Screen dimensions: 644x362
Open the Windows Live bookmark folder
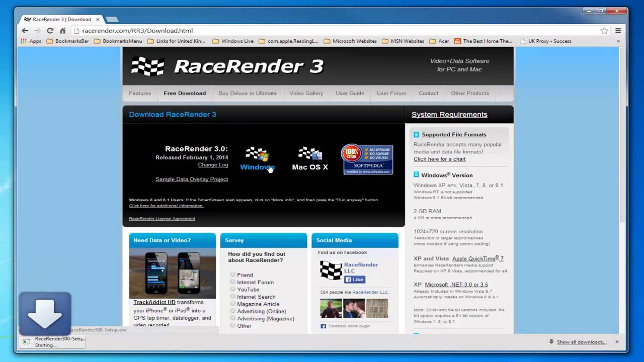point(232,41)
